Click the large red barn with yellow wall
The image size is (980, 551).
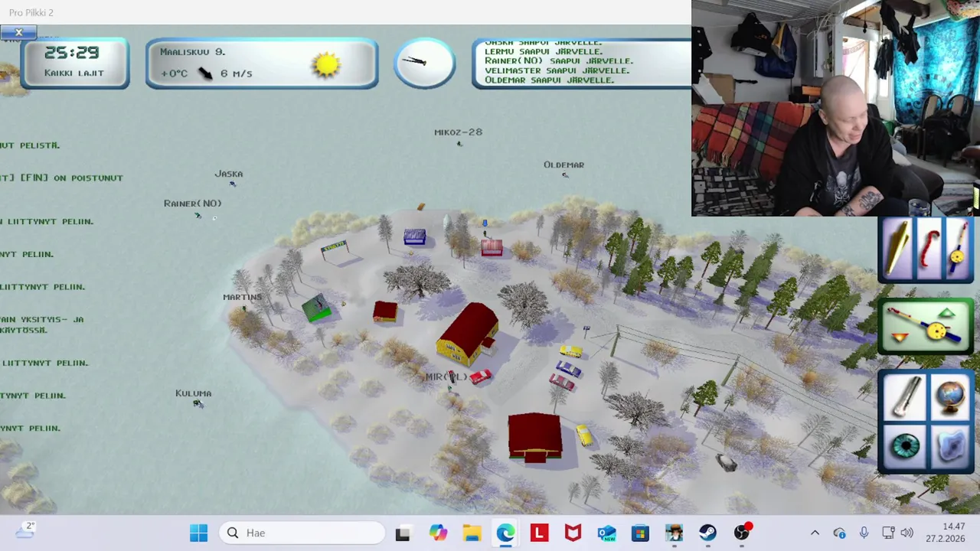click(469, 335)
